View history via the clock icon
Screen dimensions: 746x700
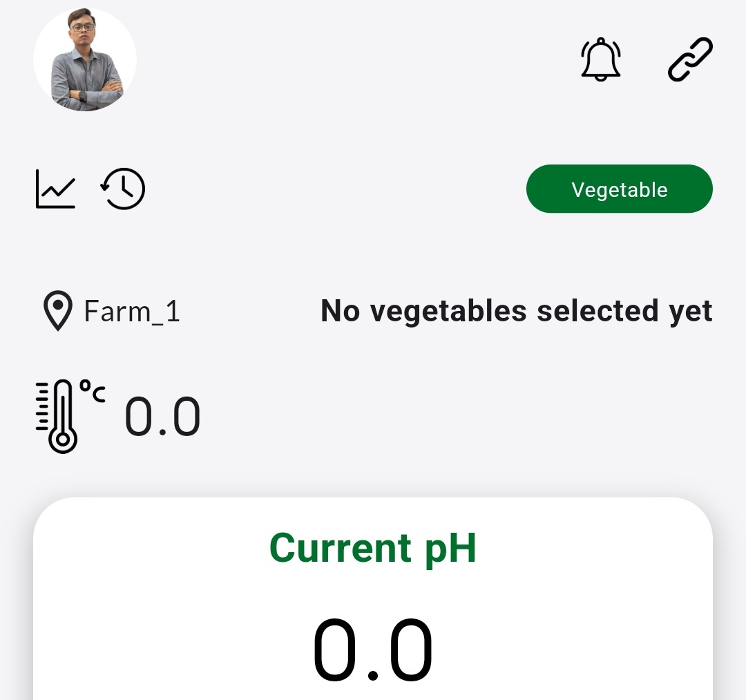tap(123, 189)
